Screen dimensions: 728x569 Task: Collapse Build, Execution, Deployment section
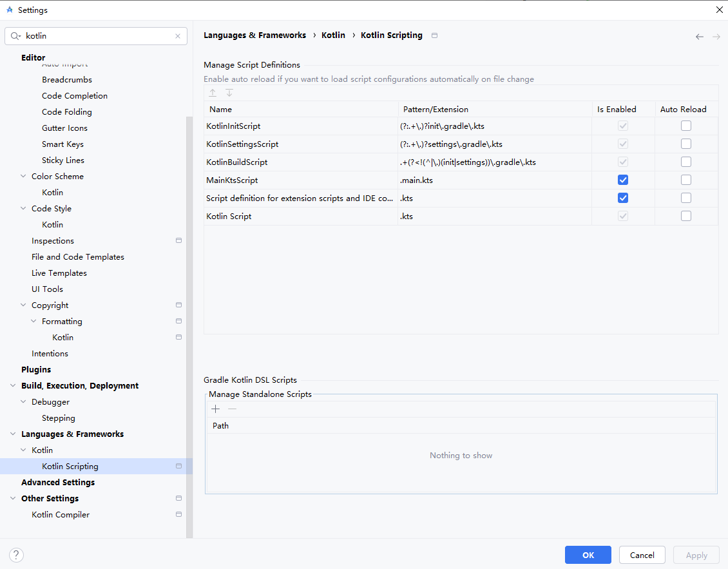[x=13, y=385]
